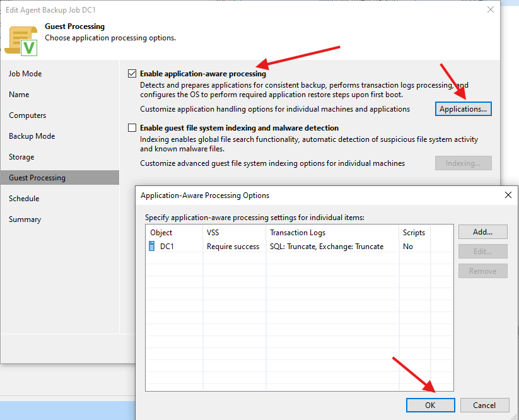
Task: Confirm options with the OK button
Action: pyautogui.click(x=430, y=405)
